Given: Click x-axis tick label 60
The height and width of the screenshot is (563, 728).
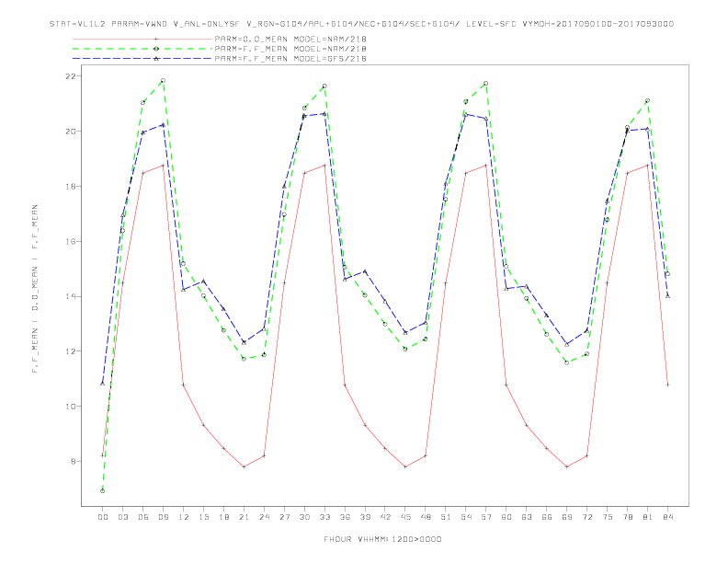Looking at the screenshot, I should tap(506, 517).
